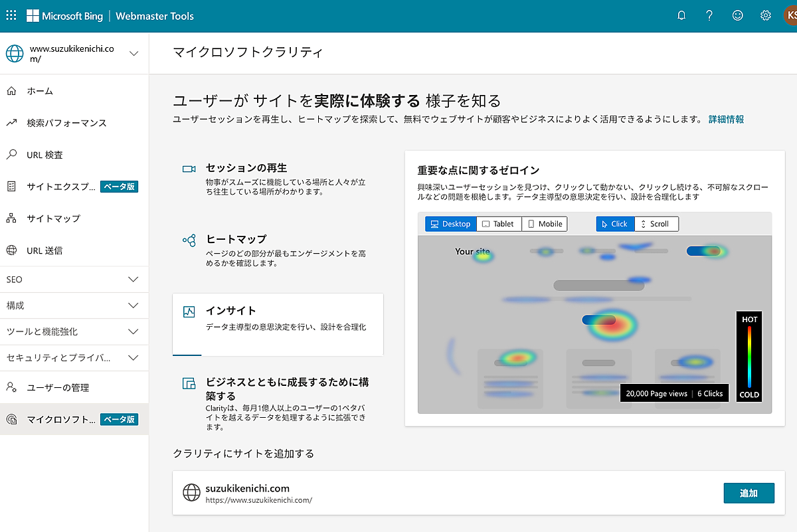Click the heatmap nodes icon
Viewport: 797px width, 532px height.
click(x=189, y=240)
